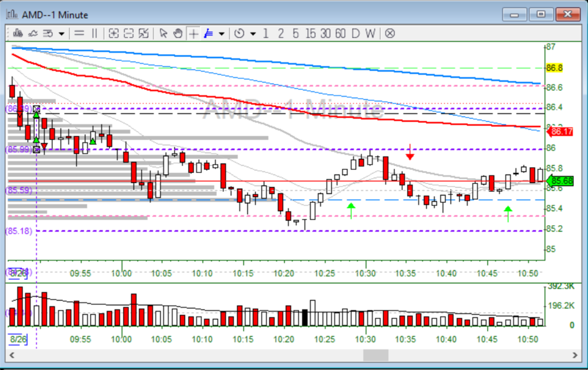Click the line chart style icon

pyautogui.click(x=33, y=34)
